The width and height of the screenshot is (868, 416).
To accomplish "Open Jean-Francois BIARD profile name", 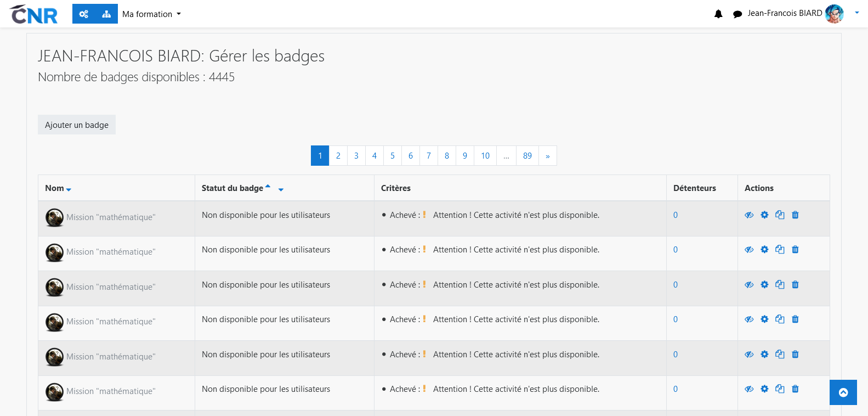I will [785, 13].
